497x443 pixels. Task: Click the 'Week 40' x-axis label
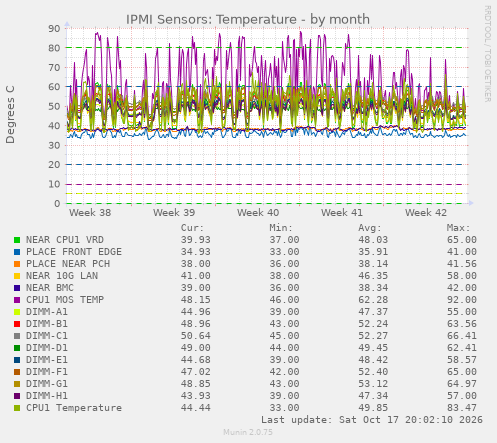[258, 213]
